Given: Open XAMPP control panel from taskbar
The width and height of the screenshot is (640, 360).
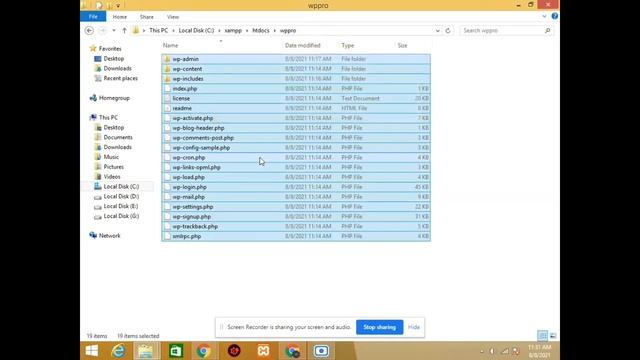Looking at the screenshot, I should pos(263,351).
